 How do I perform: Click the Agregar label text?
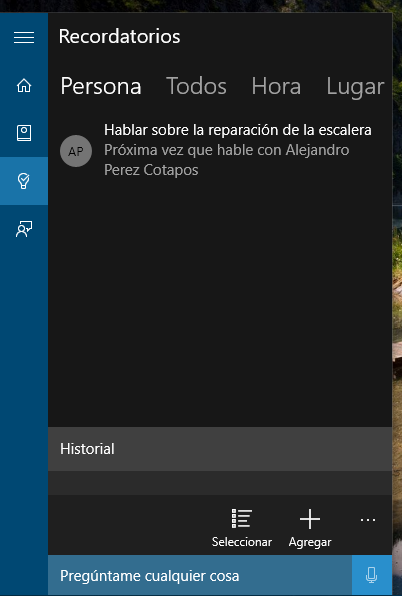(310, 542)
